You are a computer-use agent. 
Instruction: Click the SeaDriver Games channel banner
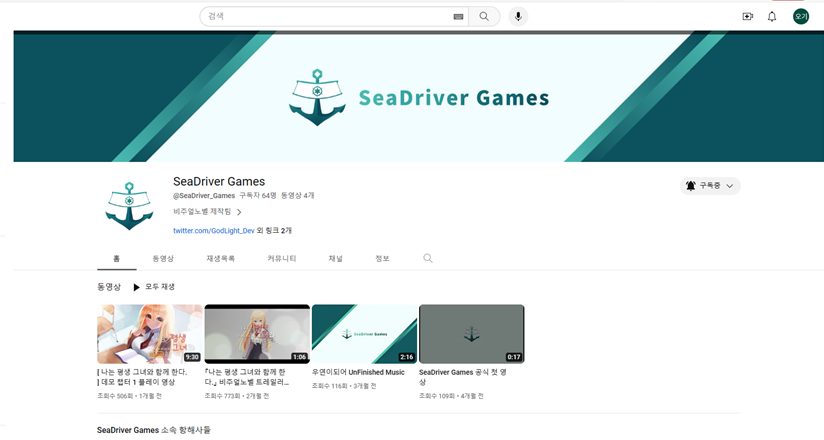(x=419, y=97)
